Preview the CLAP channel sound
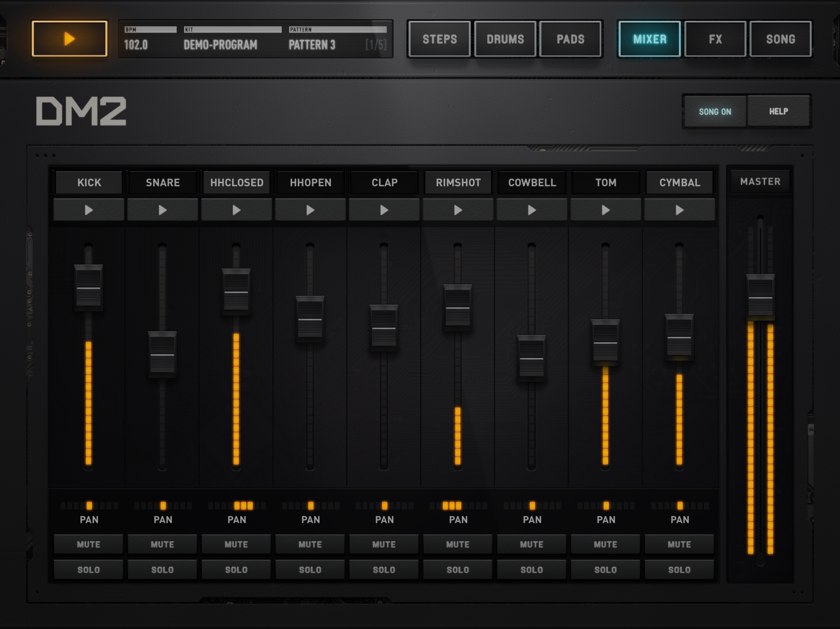840x629 pixels. coord(384,210)
